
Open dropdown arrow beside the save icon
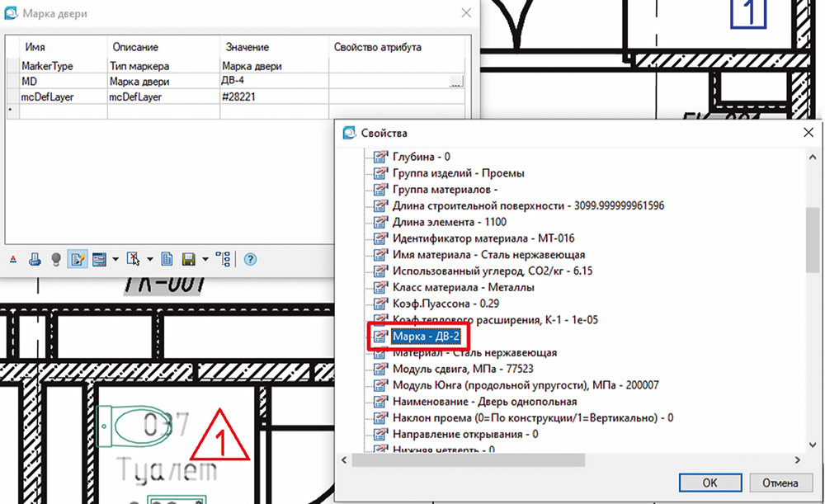(x=205, y=259)
